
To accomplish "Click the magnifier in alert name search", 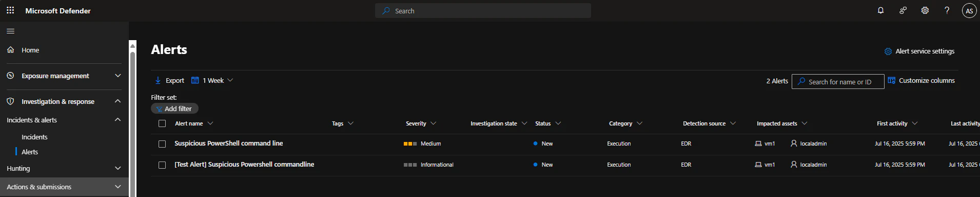I will coord(801,81).
